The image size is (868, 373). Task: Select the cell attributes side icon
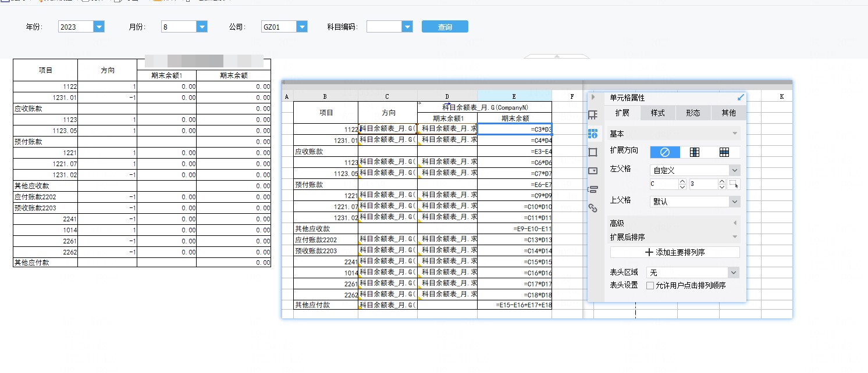click(593, 134)
